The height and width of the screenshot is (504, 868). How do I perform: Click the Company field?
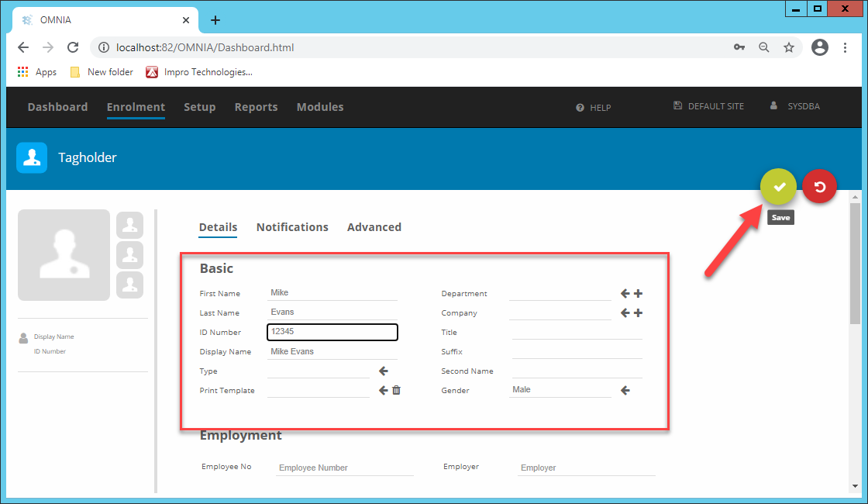pyautogui.click(x=560, y=313)
